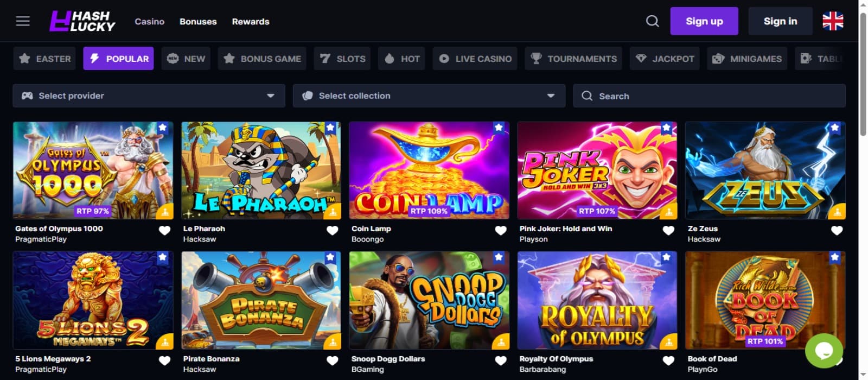Select the Popular category tab
868x380 pixels.
pos(118,59)
